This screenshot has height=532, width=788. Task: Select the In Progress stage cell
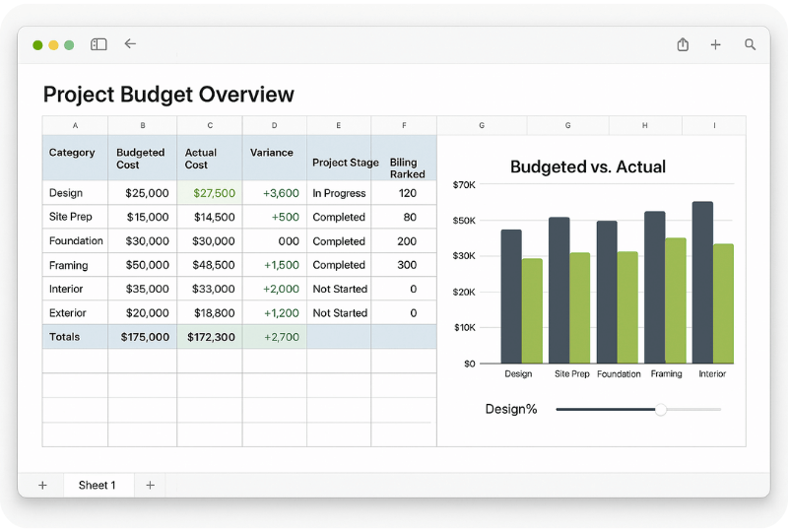pyautogui.click(x=339, y=193)
